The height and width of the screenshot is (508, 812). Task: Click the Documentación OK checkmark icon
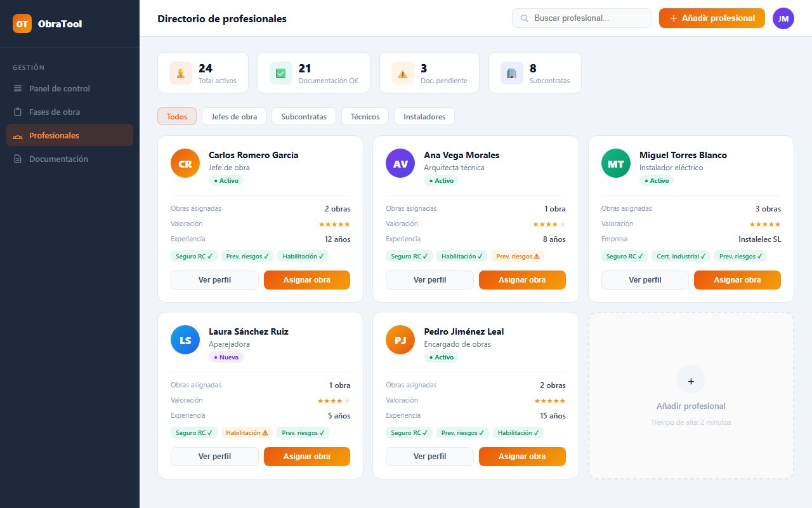pyautogui.click(x=281, y=73)
